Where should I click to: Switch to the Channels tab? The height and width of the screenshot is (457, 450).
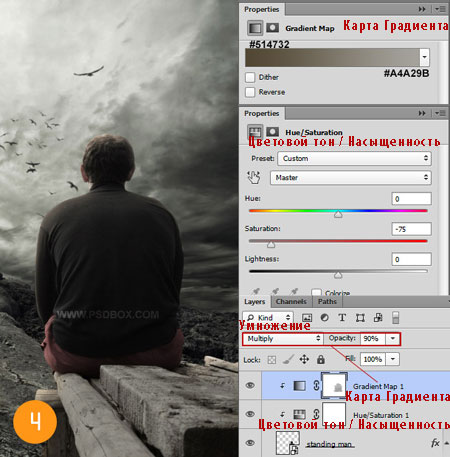pos(291,302)
